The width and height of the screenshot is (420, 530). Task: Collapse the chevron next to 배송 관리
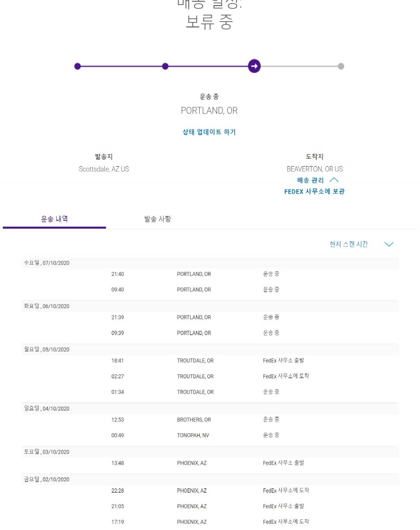[334, 180]
